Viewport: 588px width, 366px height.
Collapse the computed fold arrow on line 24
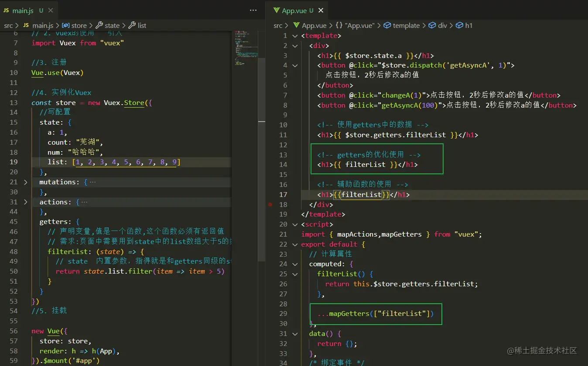[295, 264]
